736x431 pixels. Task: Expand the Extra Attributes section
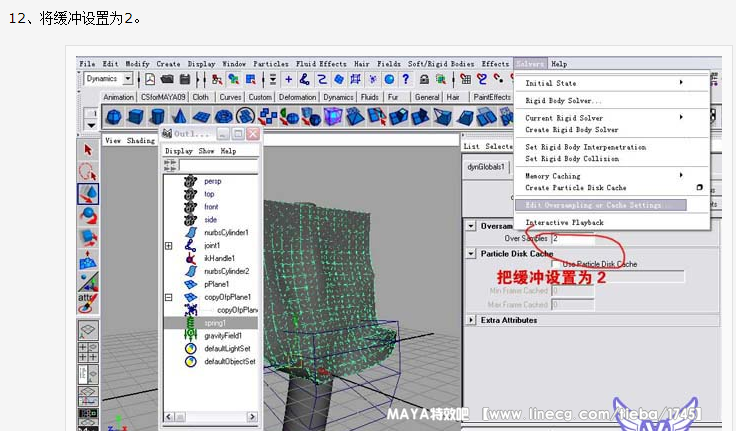pyautogui.click(x=471, y=320)
